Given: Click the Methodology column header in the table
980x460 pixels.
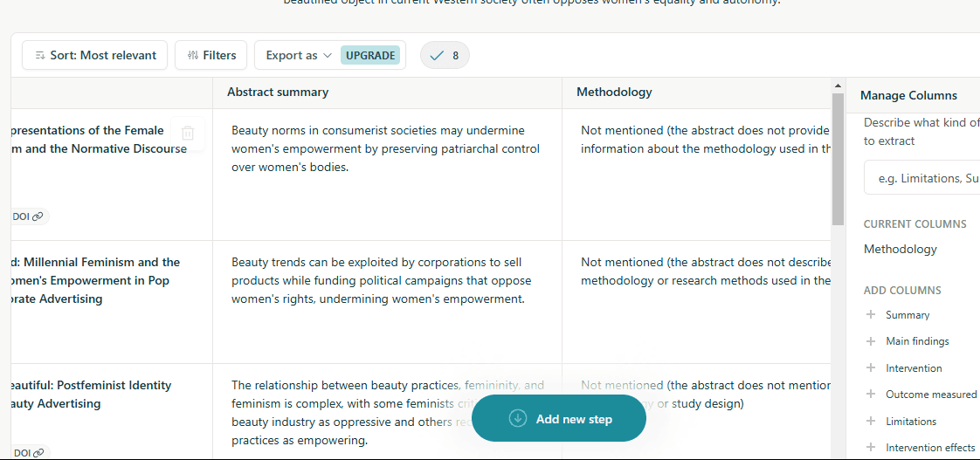Looking at the screenshot, I should point(614,92).
